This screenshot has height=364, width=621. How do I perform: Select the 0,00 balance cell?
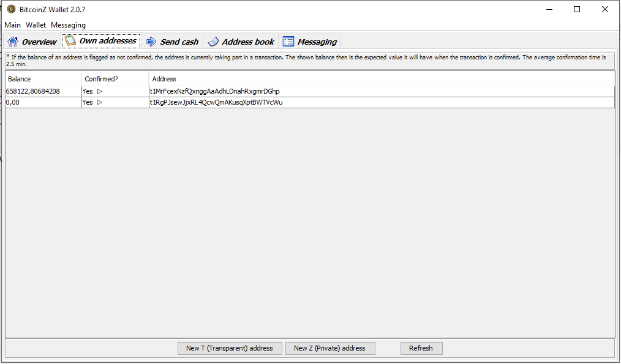pos(43,103)
